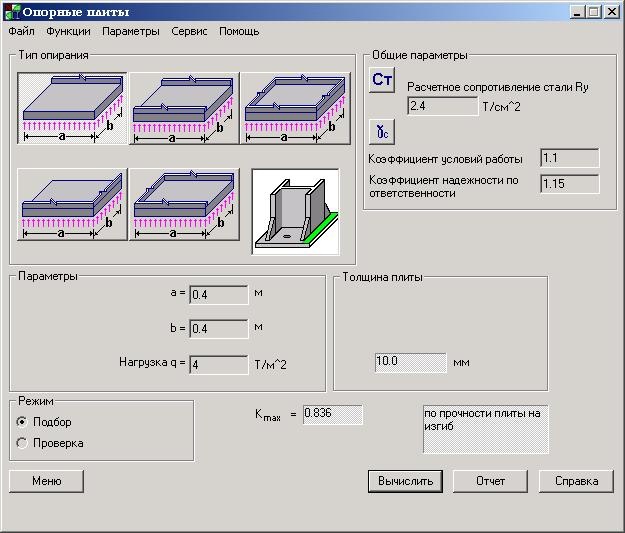Click the Нагрузка q input field
625x533 pixels.
(218, 365)
